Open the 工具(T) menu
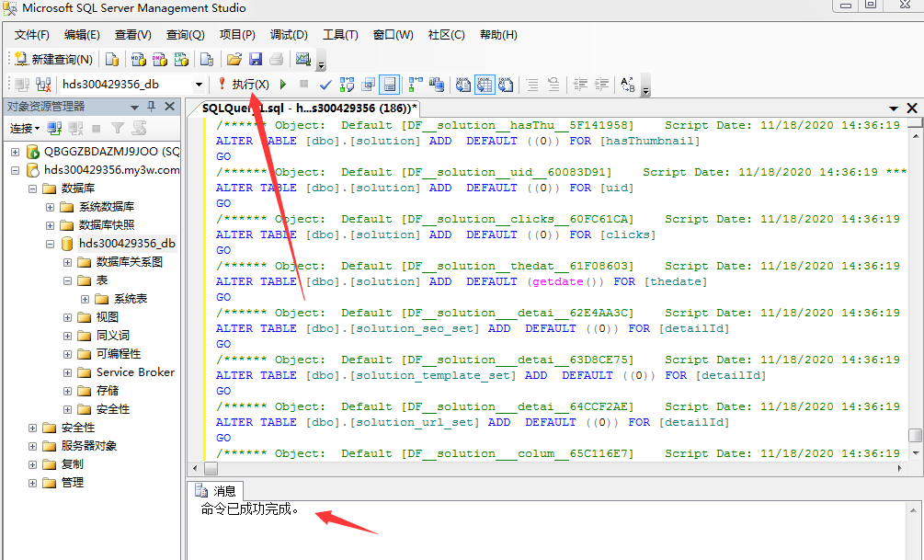 340,35
